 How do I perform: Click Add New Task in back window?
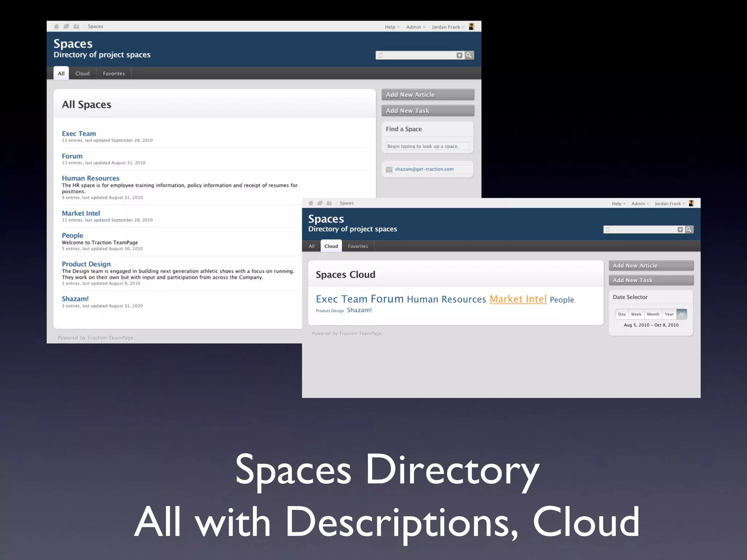coord(428,110)
